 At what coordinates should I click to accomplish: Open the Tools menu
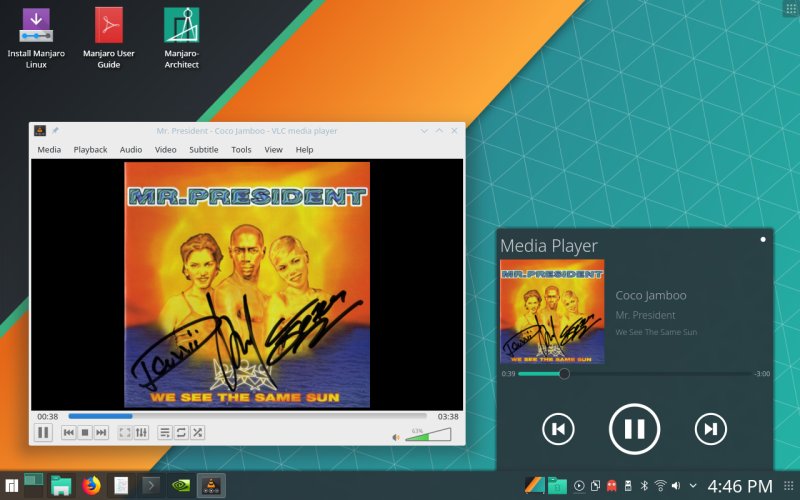pyautogui.click(x=241, y=149)
